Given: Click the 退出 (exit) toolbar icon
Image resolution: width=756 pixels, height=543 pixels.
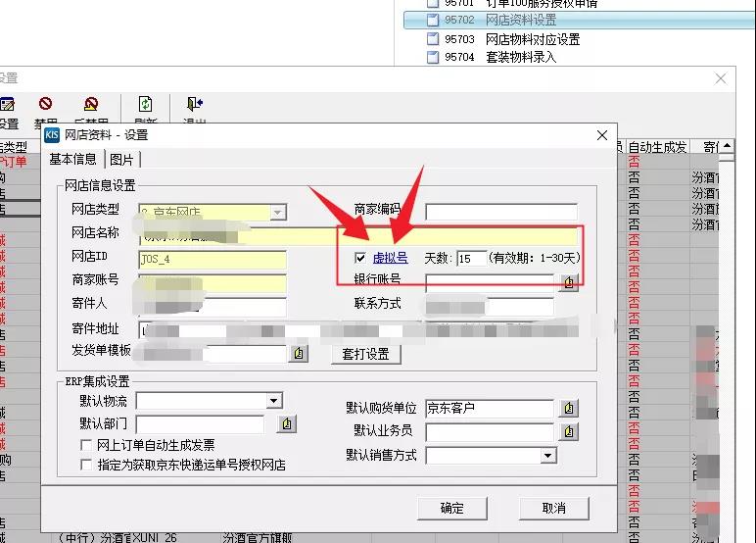Looking at the screenshot, I should coord(194,105).
